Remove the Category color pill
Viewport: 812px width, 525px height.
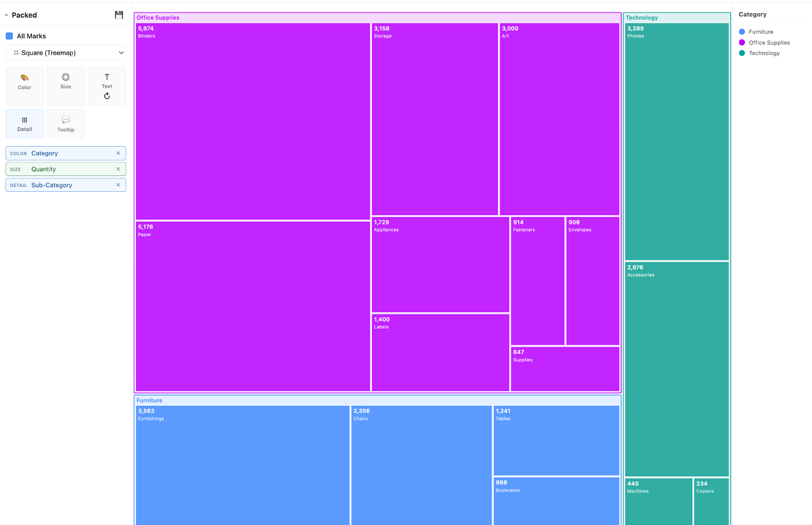(x=118, y=153)
